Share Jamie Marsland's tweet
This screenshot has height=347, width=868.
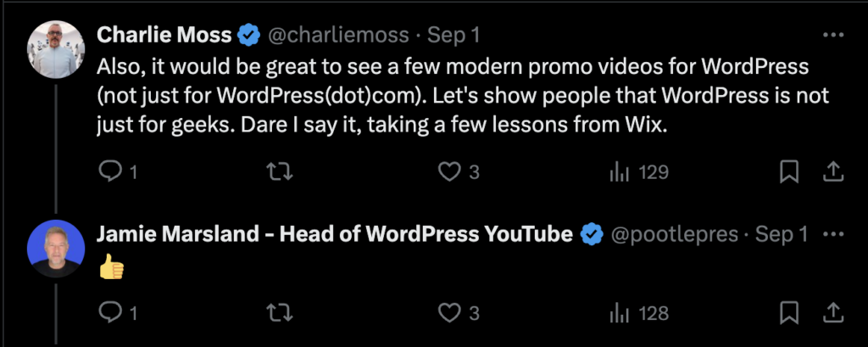[832, 314]
